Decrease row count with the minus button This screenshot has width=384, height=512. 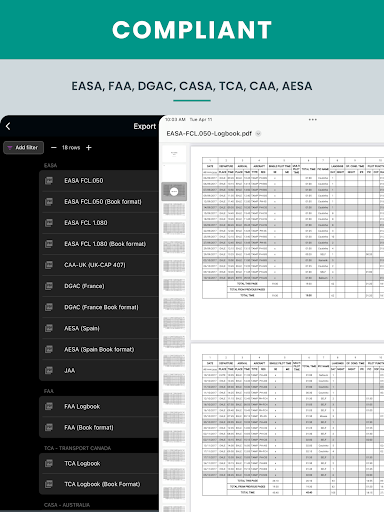click(54, 148)
